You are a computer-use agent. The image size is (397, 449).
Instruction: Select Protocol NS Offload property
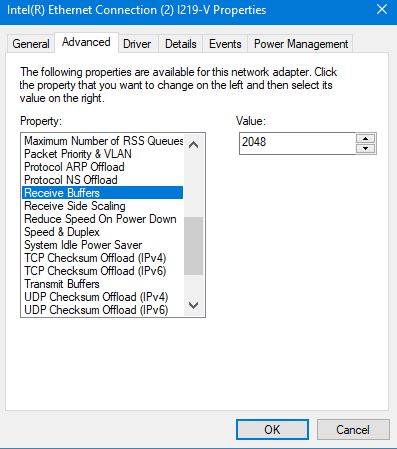[103, 180]
